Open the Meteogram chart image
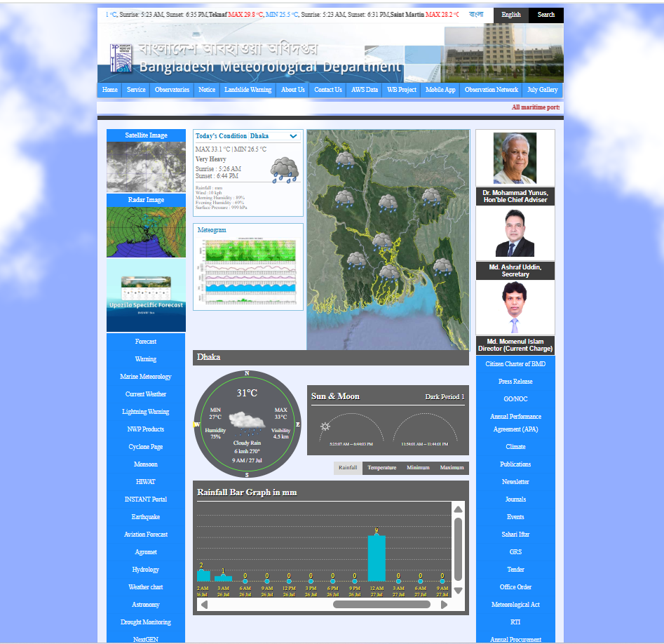This screenshot has height=644, width=664. pyautogui.click(x=249, y=271)
